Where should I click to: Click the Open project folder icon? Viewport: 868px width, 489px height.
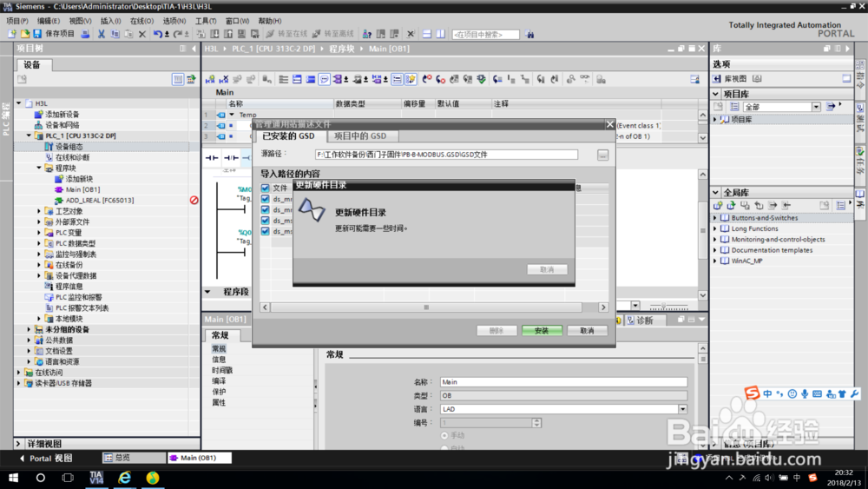click(25, 34)
